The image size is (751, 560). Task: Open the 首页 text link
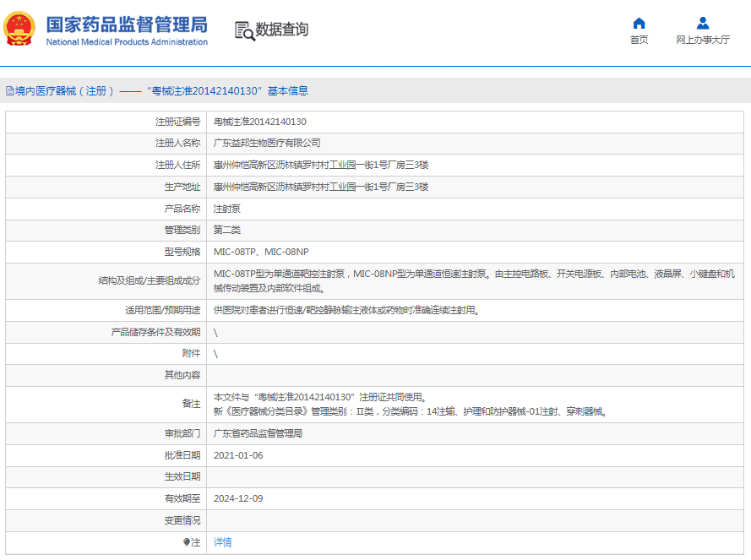coord(639,40)
